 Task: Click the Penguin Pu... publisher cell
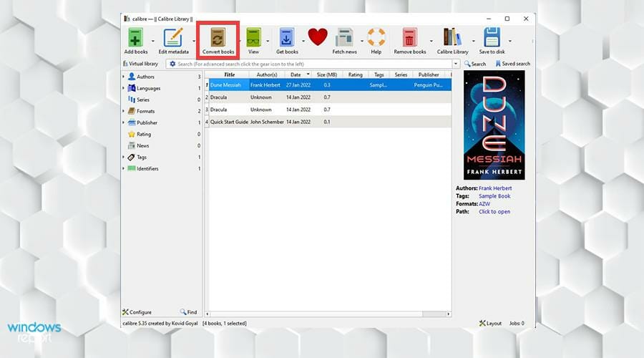[428, 85]
